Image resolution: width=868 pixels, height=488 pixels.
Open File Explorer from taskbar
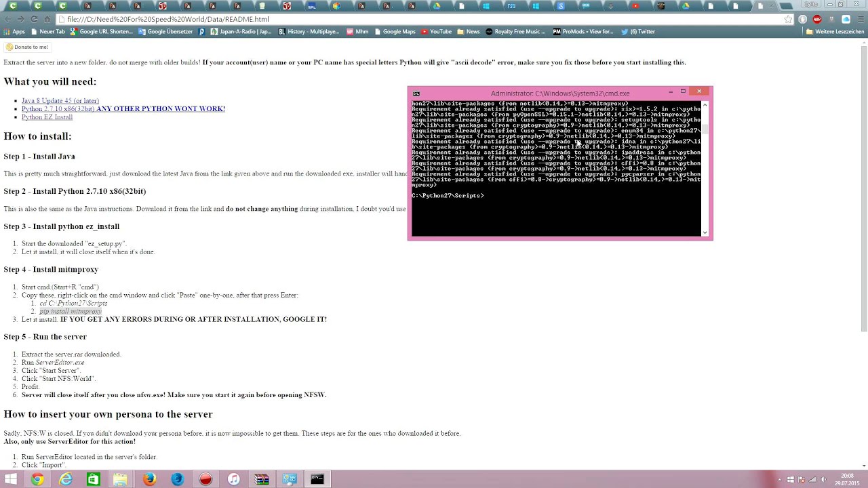tap(120, 479)
